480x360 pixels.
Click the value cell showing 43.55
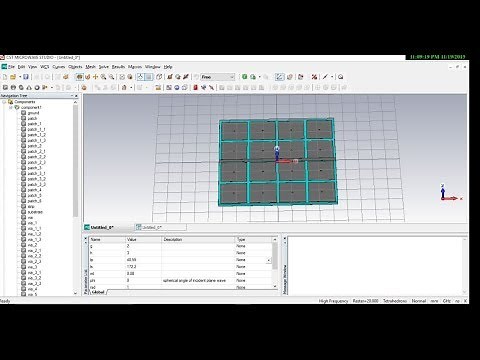click(143, 260)
